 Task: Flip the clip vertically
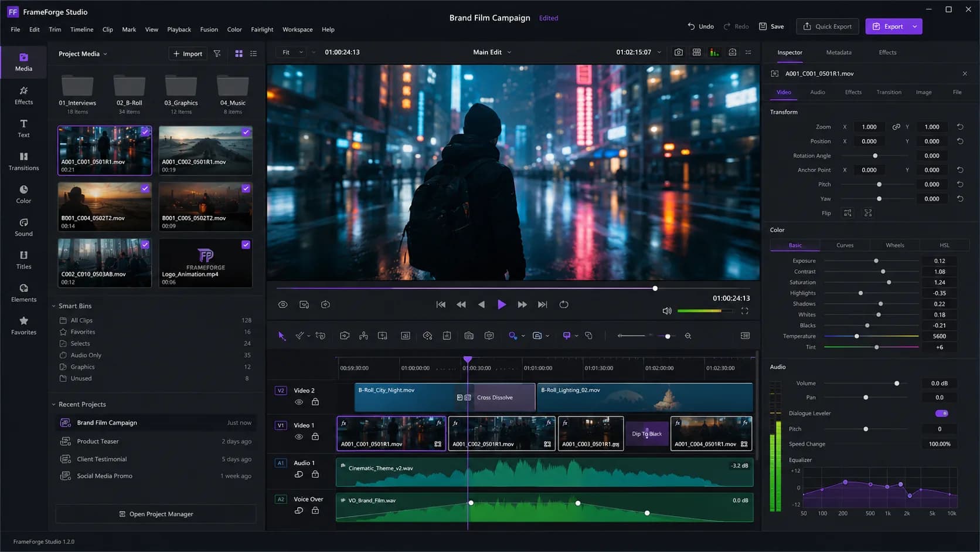click(x=868, y=213)
